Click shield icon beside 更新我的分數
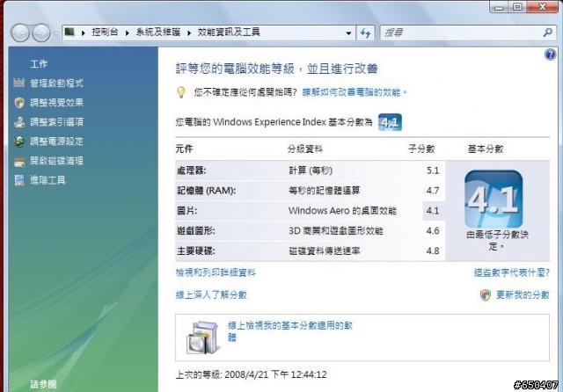Screen dimensions: 563x392 [x=486, y=295]
